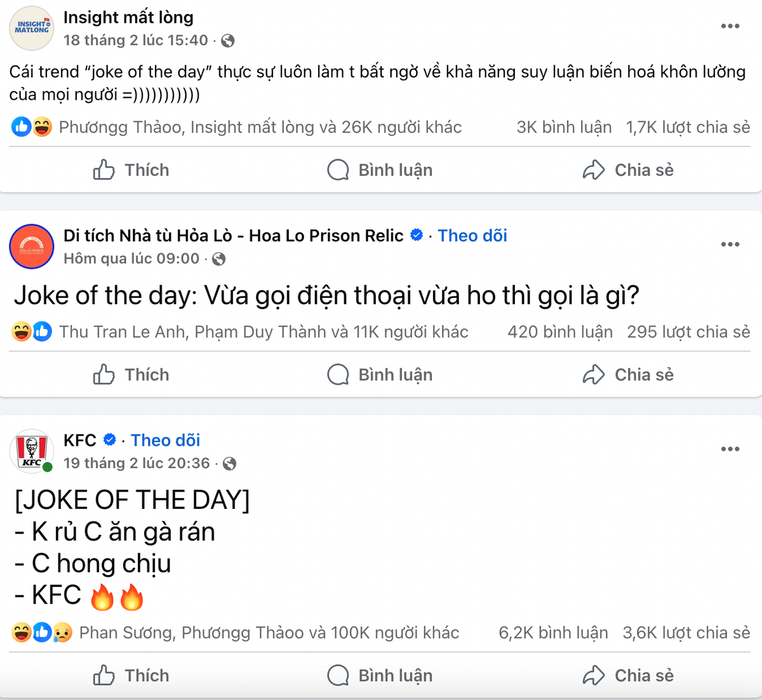Click the Share arrow icon on Insight post
762x700 pixels.
click(x=594, y=170)
